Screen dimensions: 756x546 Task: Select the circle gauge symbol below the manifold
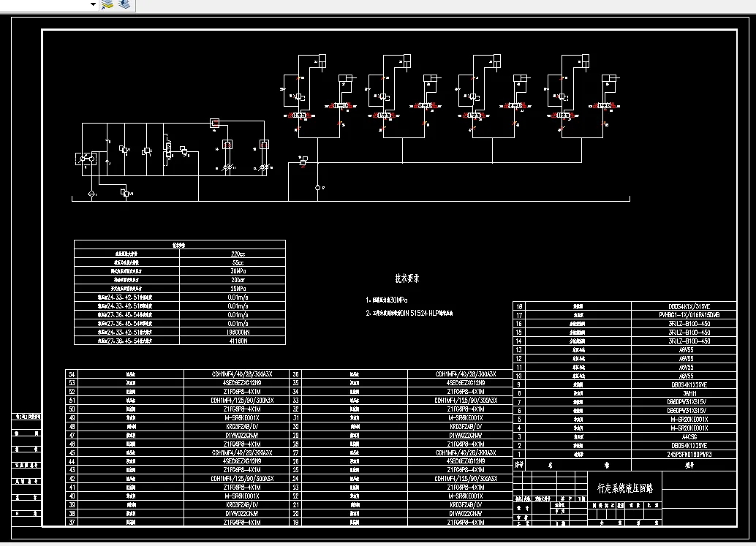pos(318,187)
